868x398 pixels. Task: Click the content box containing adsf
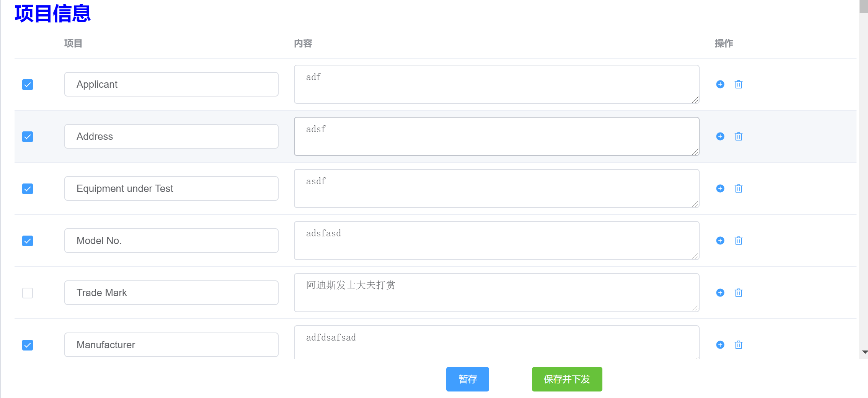coord(496,136)
